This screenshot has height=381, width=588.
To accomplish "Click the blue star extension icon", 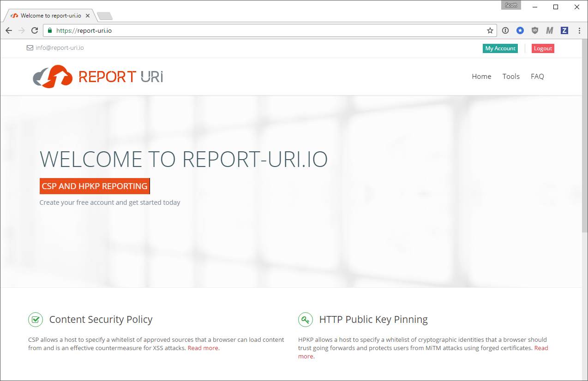I will click(520, 30).
